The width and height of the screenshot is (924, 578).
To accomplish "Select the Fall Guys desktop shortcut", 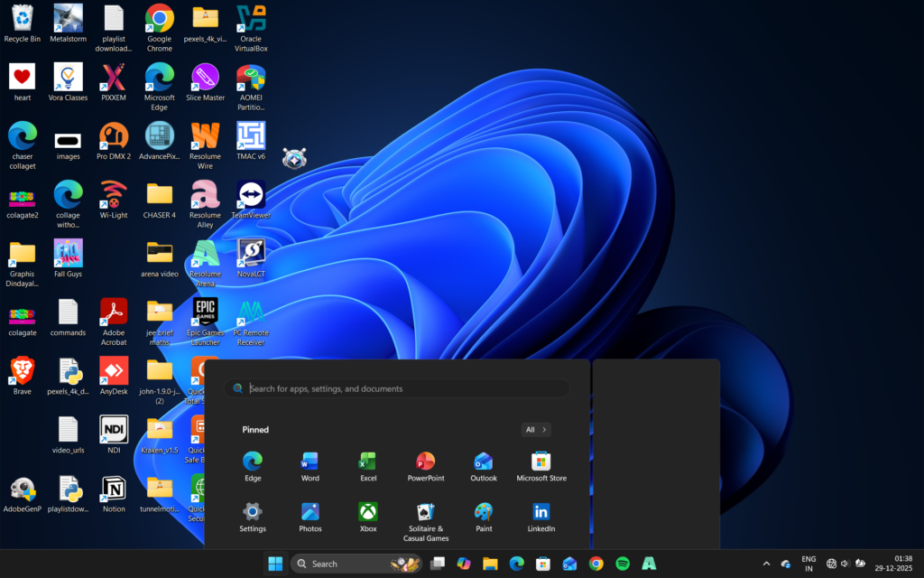I will click(68, 259).
